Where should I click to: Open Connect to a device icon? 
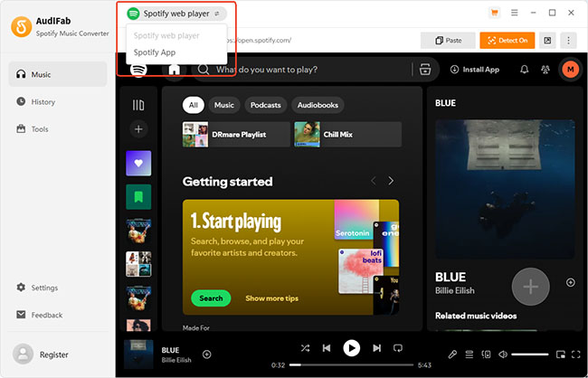486,354
